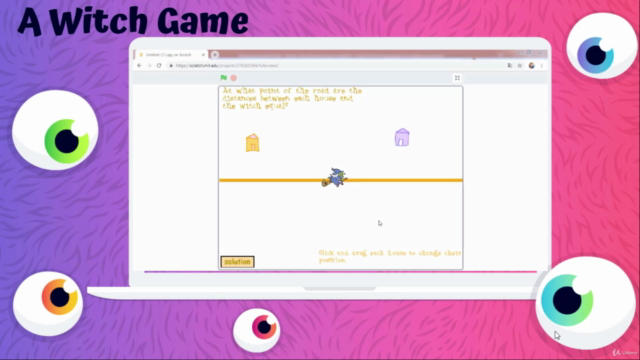This screenshot has width=640, height=360.
Task: Exit fullscreen mode with the corner icon
Action: (457, 78)
